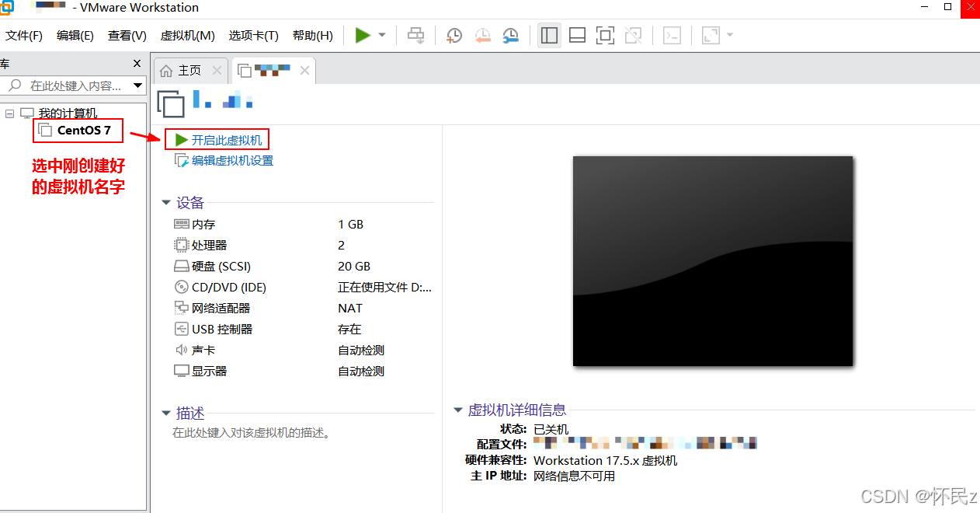Toggle the thumbnail bar view icon
The image size is (980, 513).
(577, 35)
